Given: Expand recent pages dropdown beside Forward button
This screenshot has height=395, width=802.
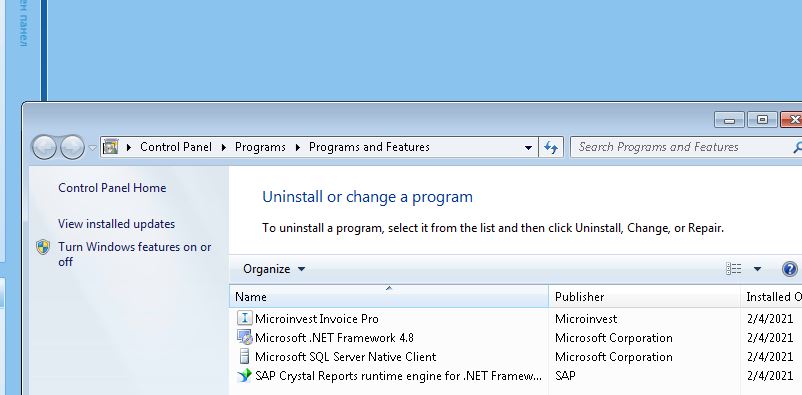Looking at the screenshot, I should pos(92,148).
